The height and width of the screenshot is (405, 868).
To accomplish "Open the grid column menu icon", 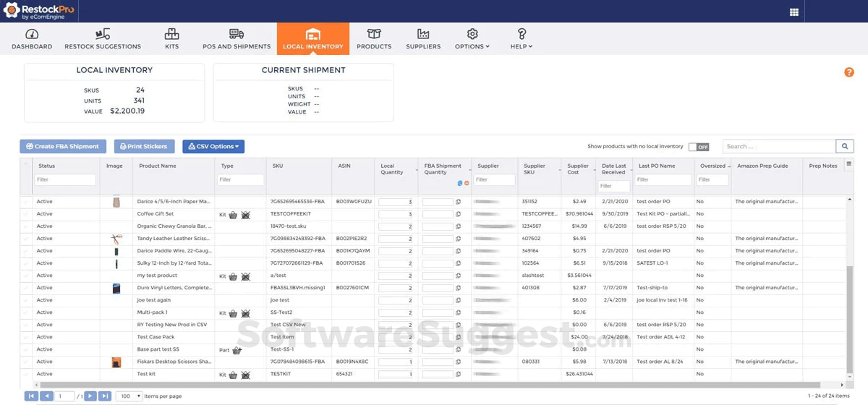I will click(849, 164).
